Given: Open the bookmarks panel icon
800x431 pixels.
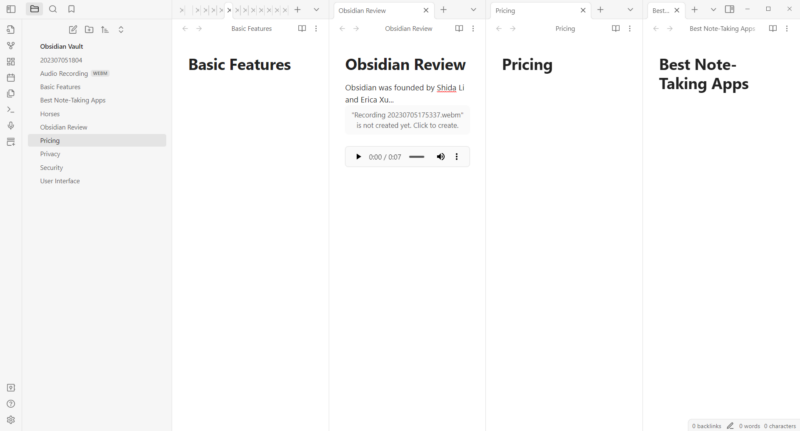Looking at the screenshot, I should click(x=71, y=9).
